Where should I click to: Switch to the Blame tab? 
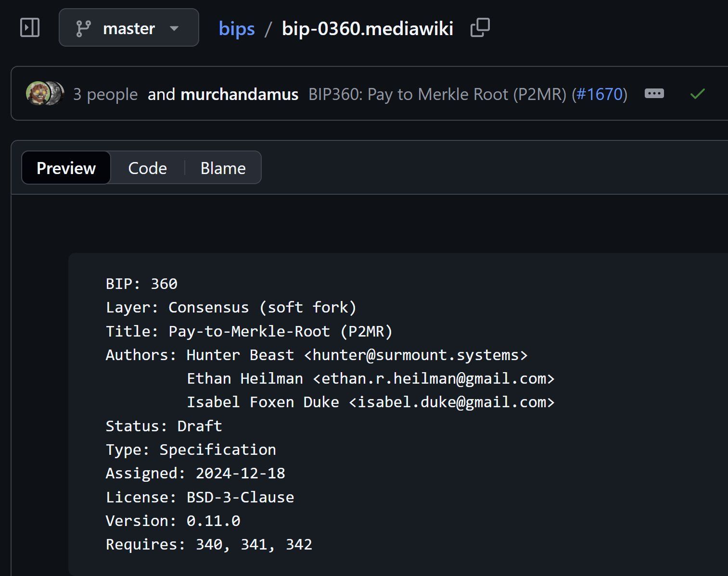(x=223, y=168)
